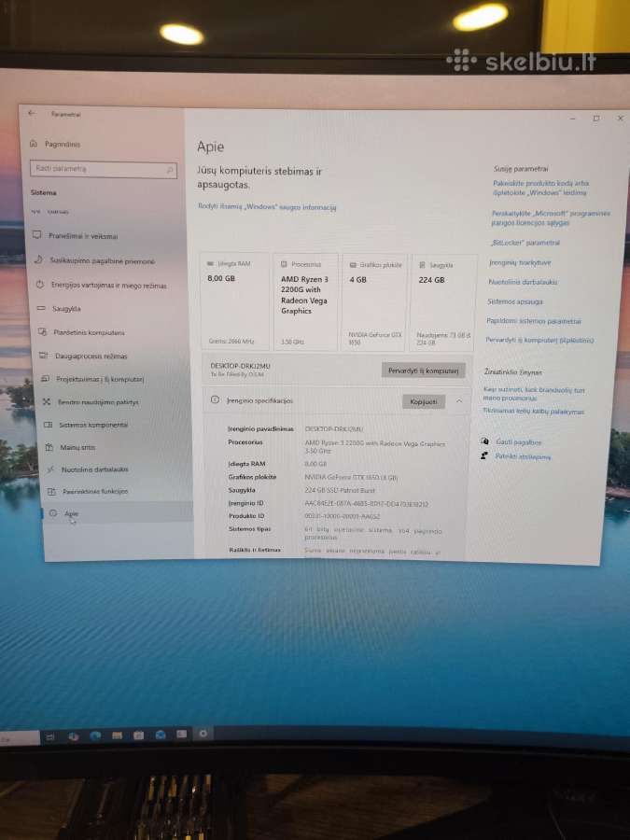Open Daugiaprocesis režimas settings
The height and width of the screenshot is (840, 630).
(91, 357)
